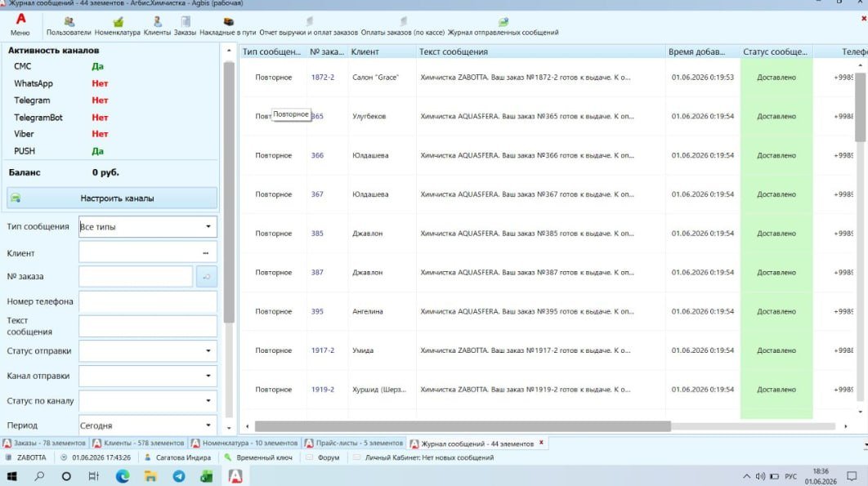Open Windows search on taskbar
The width and height of the screenshot is (868, 486).
pos(39,476)
